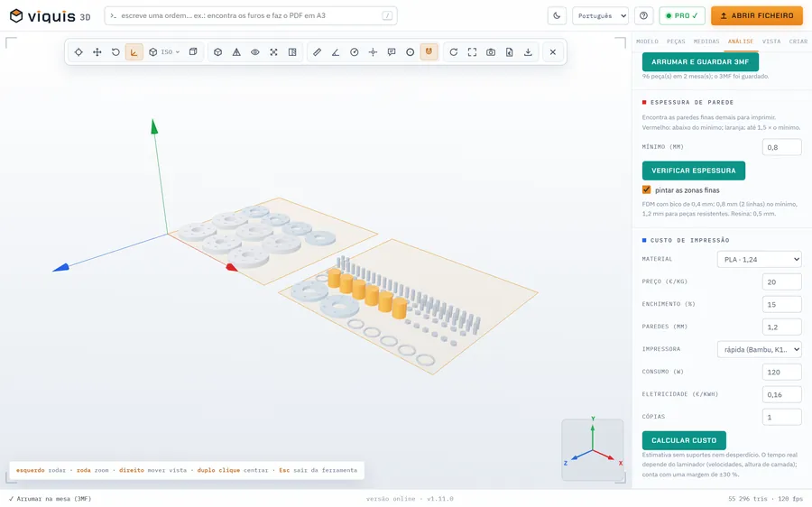Select the angle measurement tool
812x507 pixels.
tap(336, 52)
